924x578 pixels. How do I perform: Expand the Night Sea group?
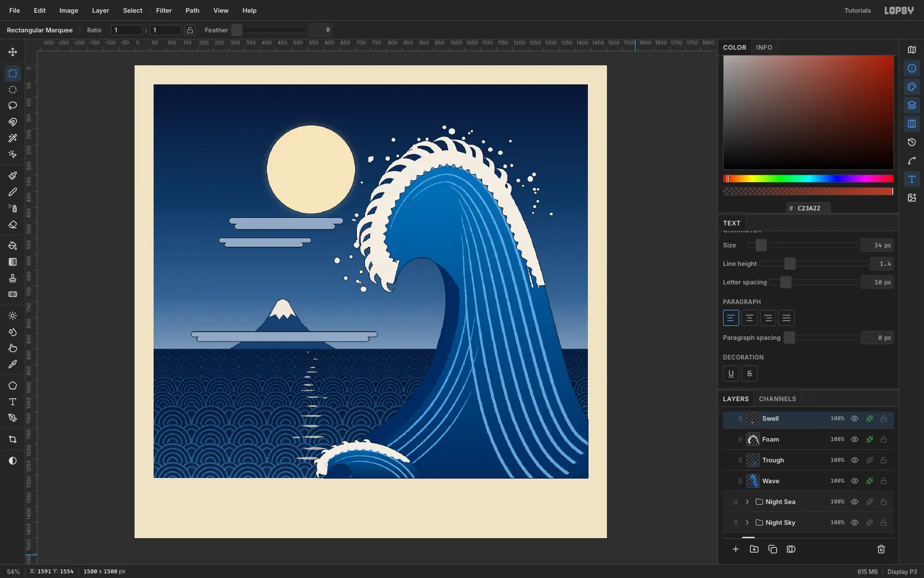[x=747, y=502]
